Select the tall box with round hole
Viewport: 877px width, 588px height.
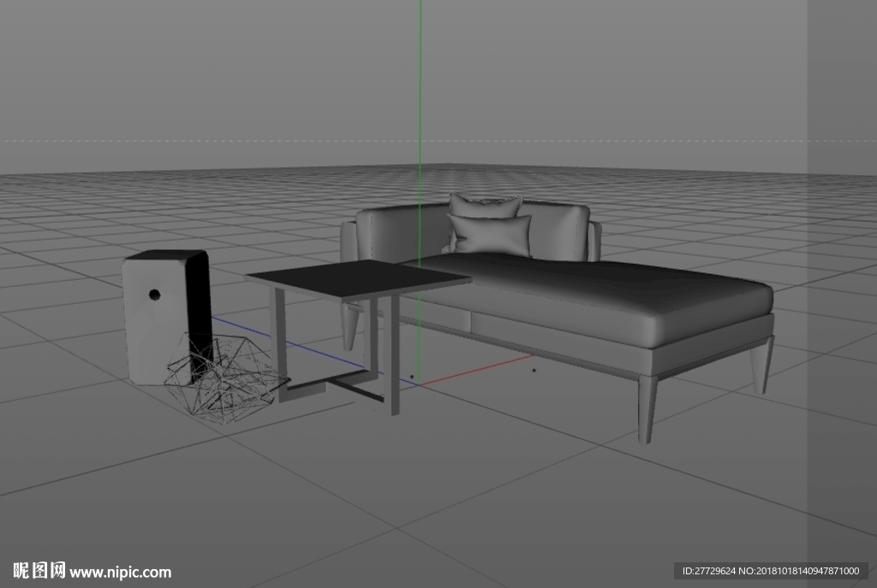[165, 317]
